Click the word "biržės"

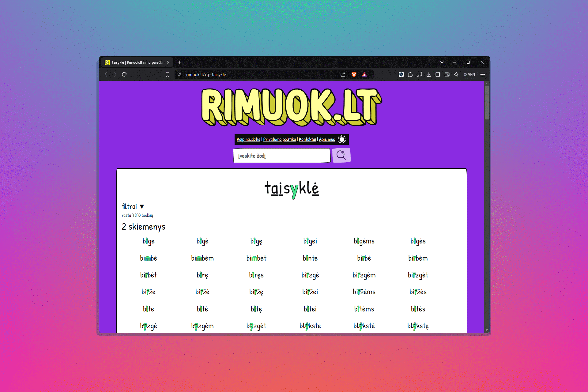tap(418, 292)
